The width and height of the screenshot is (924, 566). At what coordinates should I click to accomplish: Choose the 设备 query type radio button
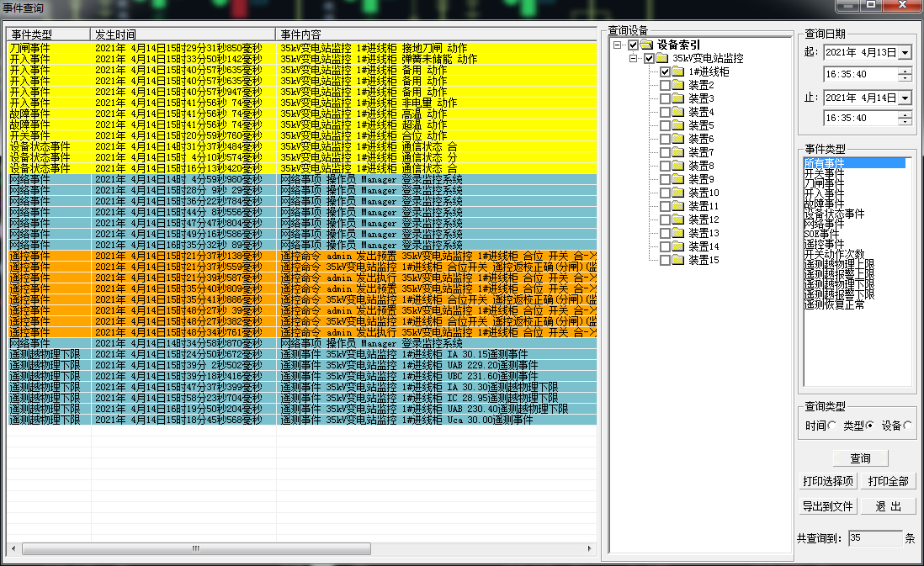click(x=907, y=426)
